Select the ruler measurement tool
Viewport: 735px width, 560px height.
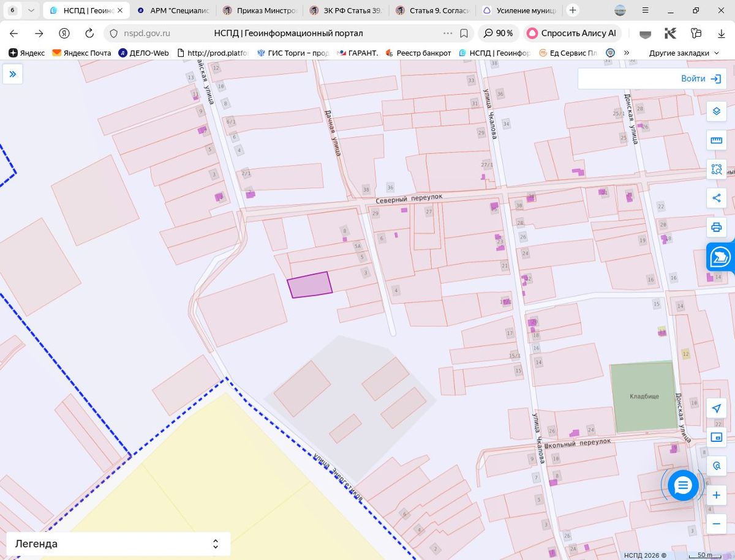point(716,140)
